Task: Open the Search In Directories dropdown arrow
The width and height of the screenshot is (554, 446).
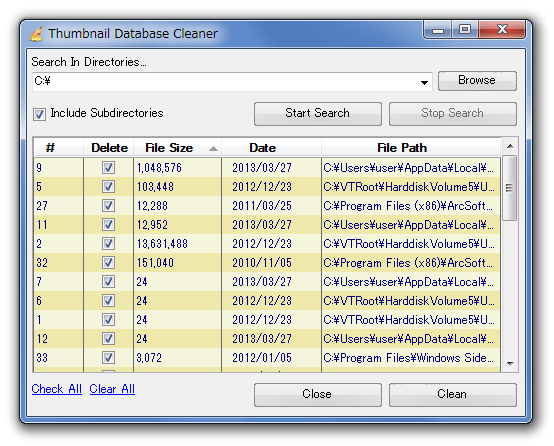Action: pos(424,82)
